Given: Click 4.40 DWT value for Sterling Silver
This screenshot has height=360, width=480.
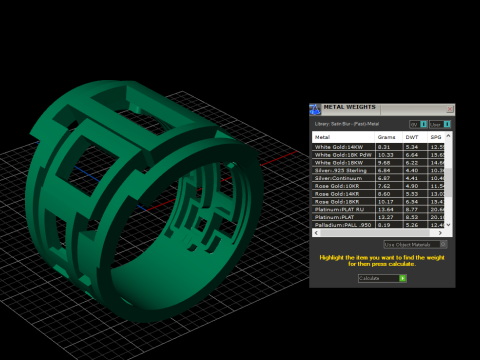Looking at the screenshot, I should point(415,170).
